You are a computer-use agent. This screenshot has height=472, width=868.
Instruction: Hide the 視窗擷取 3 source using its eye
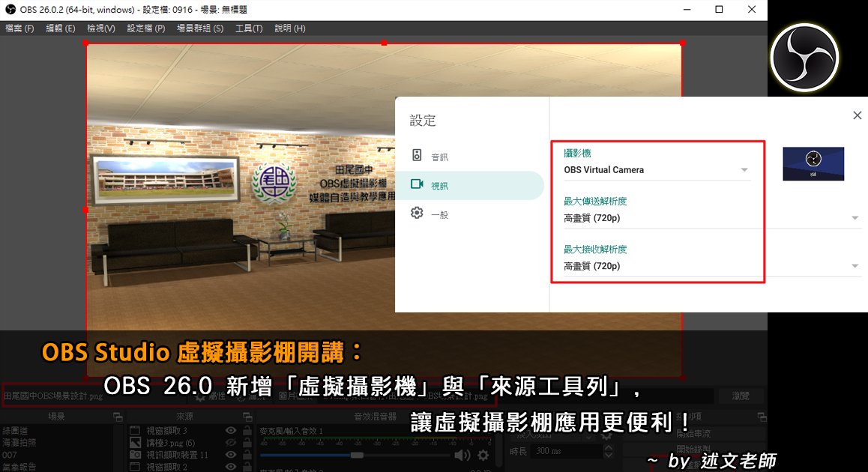pyautogui.click(x=231, y=431)
